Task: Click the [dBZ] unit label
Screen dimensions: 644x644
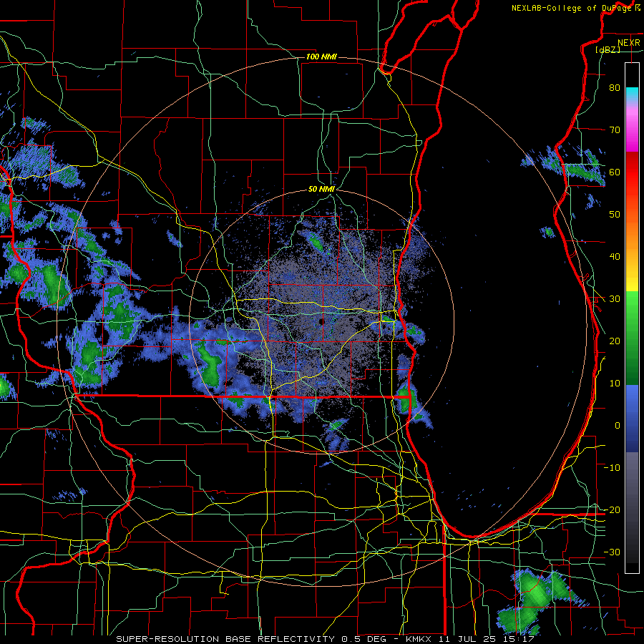Action: (x=608, y=49)
